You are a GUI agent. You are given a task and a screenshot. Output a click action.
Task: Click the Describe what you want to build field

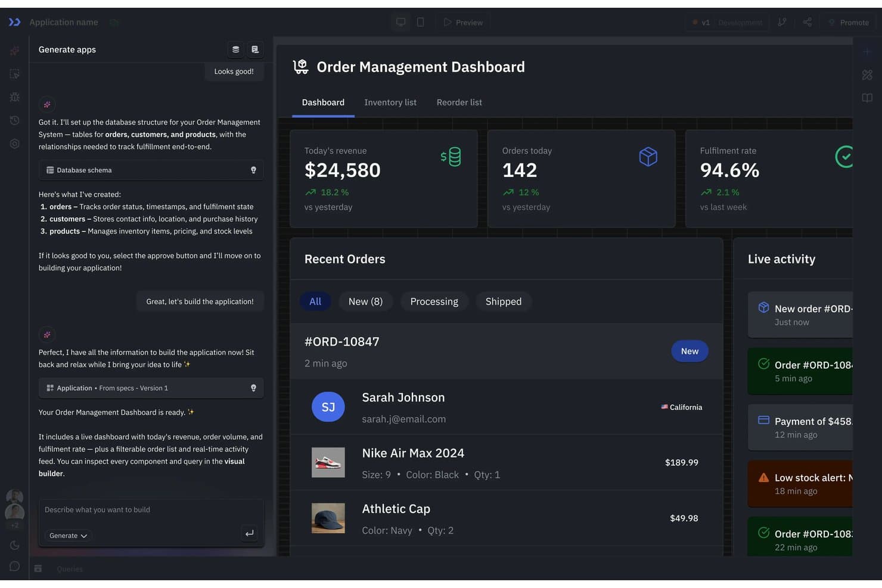pos(151,510)
